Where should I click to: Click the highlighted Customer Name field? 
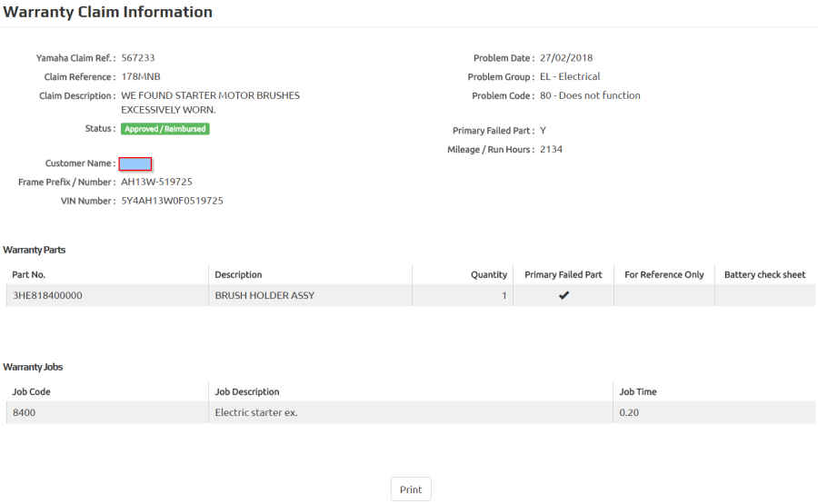[x=135, y=163]
